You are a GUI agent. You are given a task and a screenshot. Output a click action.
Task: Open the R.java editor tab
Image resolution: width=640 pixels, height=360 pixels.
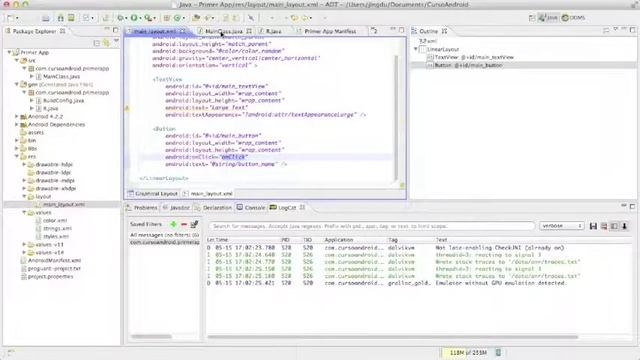pyautogui.click(x=273, y=31)
